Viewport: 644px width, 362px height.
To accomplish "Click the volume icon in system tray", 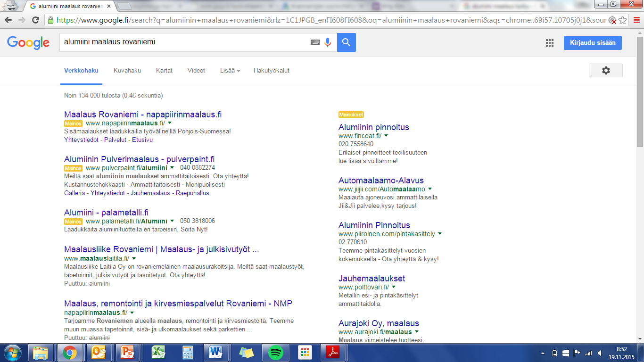I will pos(599,353).
